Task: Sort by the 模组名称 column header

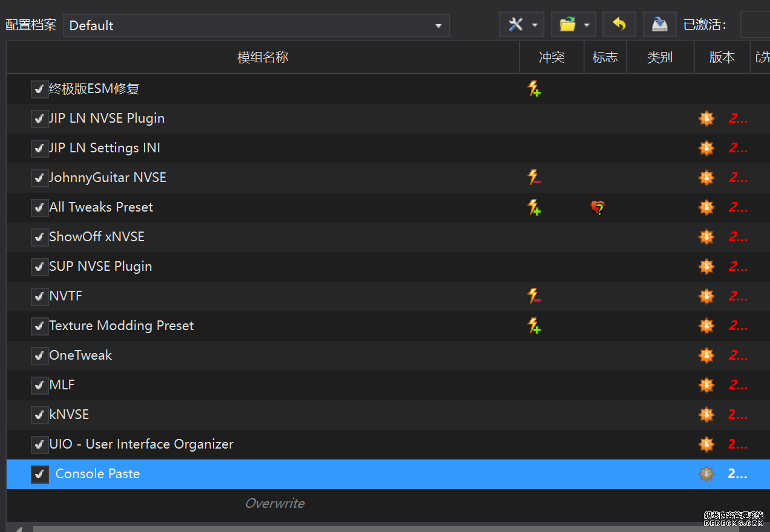Action: pos(263,57)
